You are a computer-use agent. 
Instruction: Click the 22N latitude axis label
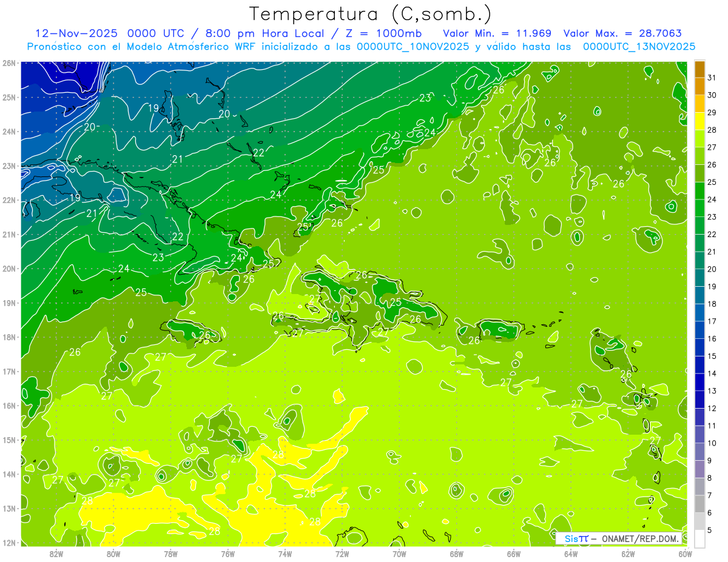(9, 200)
